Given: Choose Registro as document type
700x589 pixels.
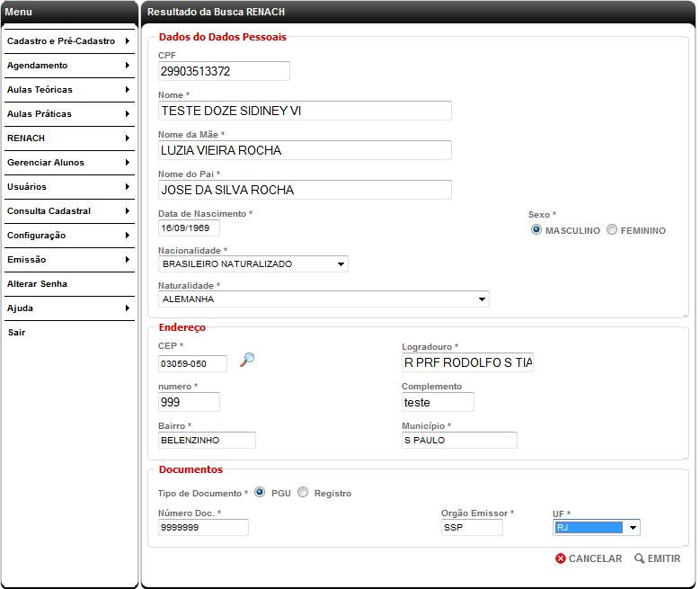Looking at the screenshot, I should coord(303,492).
